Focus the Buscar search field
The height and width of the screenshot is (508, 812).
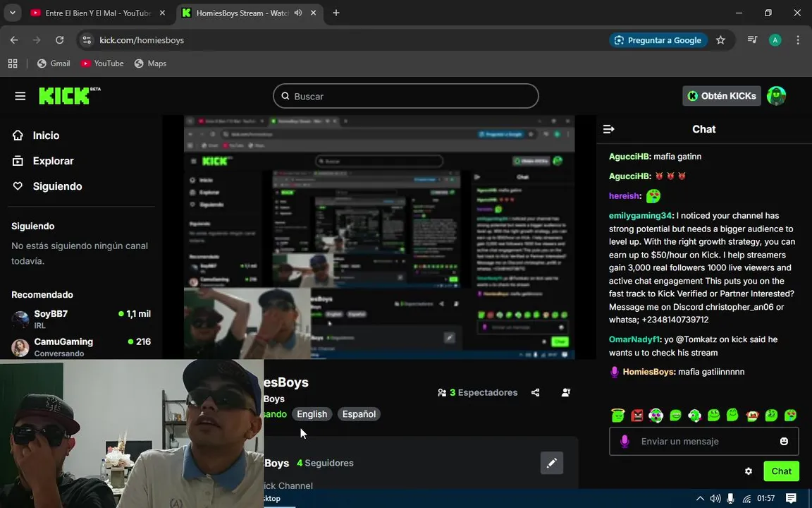click(x=406, y=96)
